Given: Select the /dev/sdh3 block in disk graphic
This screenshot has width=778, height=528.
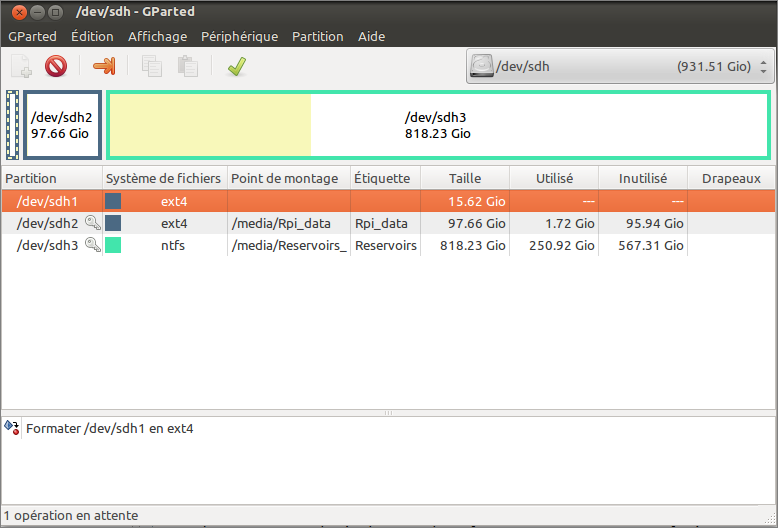Looking at the screenshot, I should [438, 125].
